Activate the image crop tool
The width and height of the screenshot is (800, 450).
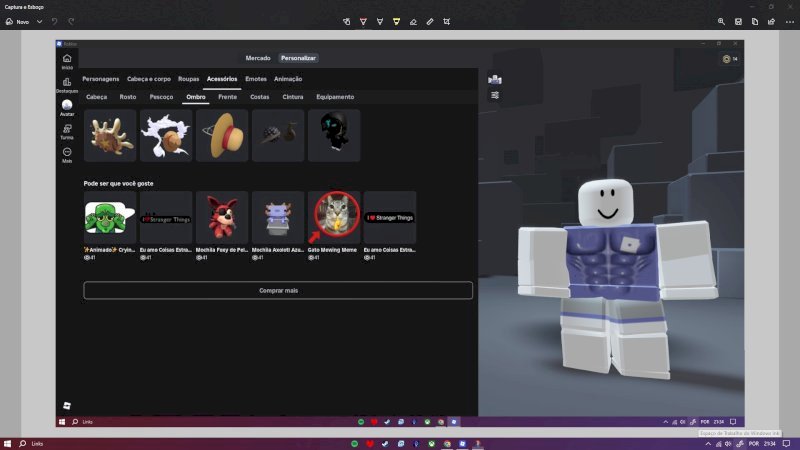pyautogui.click(x=446, y=21)
